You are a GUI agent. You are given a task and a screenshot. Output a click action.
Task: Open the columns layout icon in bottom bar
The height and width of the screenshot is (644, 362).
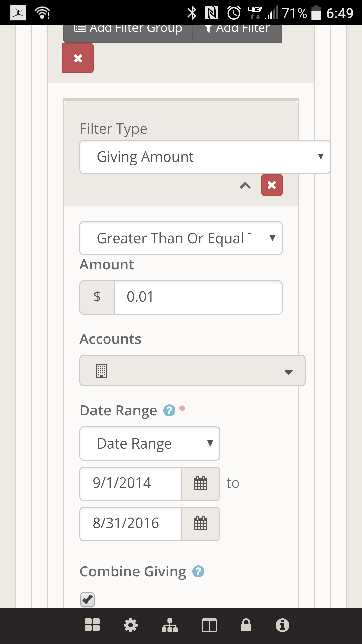coord(209,625)
